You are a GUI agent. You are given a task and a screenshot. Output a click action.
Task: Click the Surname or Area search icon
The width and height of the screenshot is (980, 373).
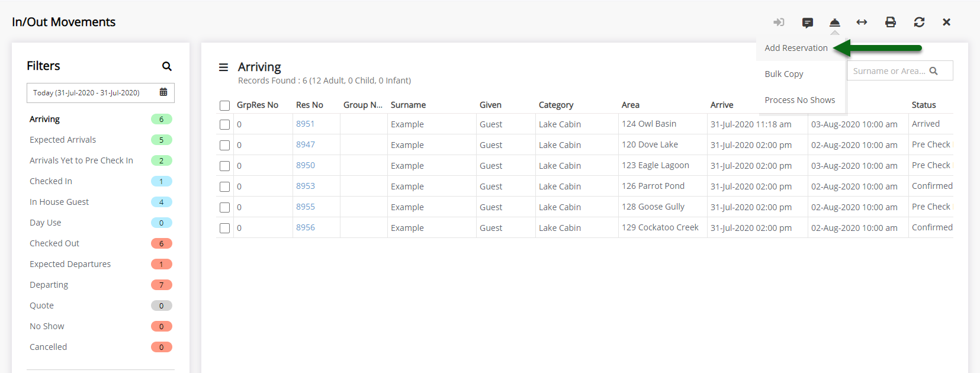[x=934, y=71]
